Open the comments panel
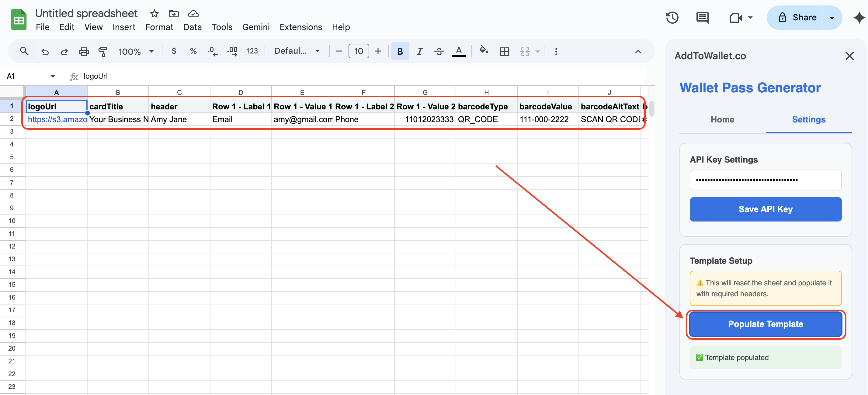This screenshot has height=395, width=868. [702, 18]
